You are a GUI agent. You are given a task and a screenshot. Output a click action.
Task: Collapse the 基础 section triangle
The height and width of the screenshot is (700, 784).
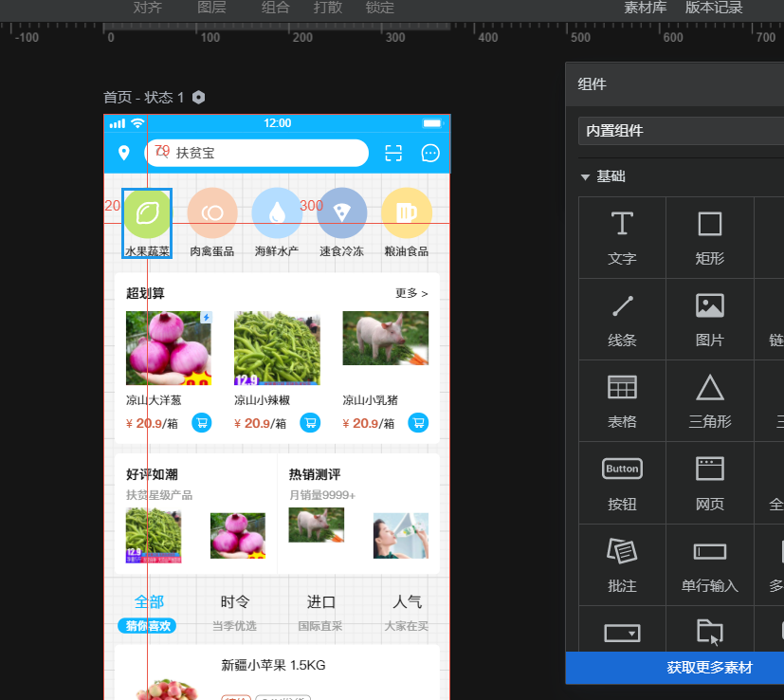(x=585, y=177)
